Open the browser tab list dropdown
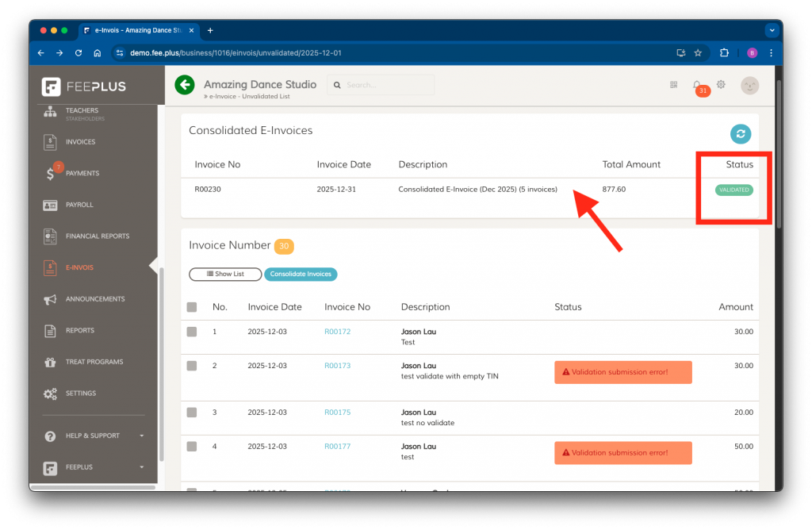Screen dimensions: 812x530 tap(771, 30)
